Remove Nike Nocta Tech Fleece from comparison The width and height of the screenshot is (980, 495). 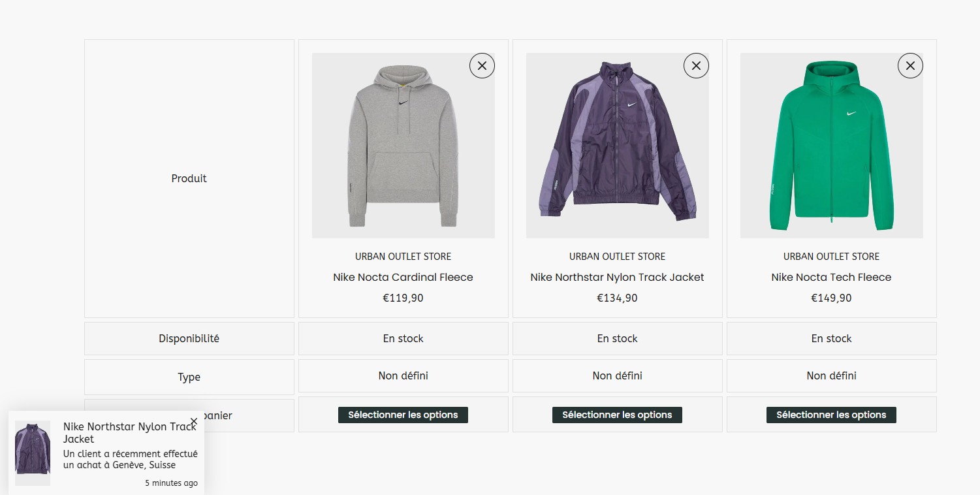pos(910,66)
